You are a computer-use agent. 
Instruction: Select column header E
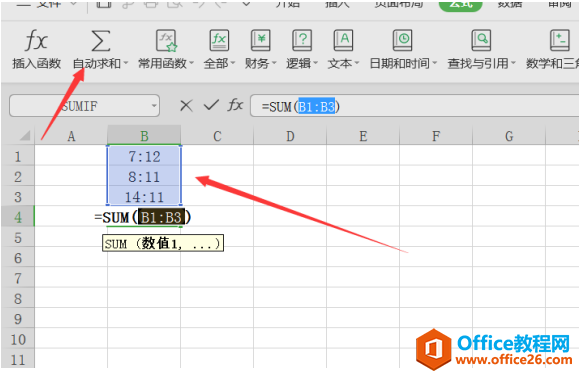click(363, 136)
